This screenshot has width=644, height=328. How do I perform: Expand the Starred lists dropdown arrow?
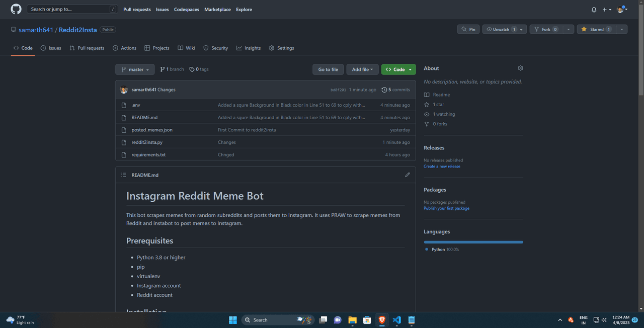[622, 29]
